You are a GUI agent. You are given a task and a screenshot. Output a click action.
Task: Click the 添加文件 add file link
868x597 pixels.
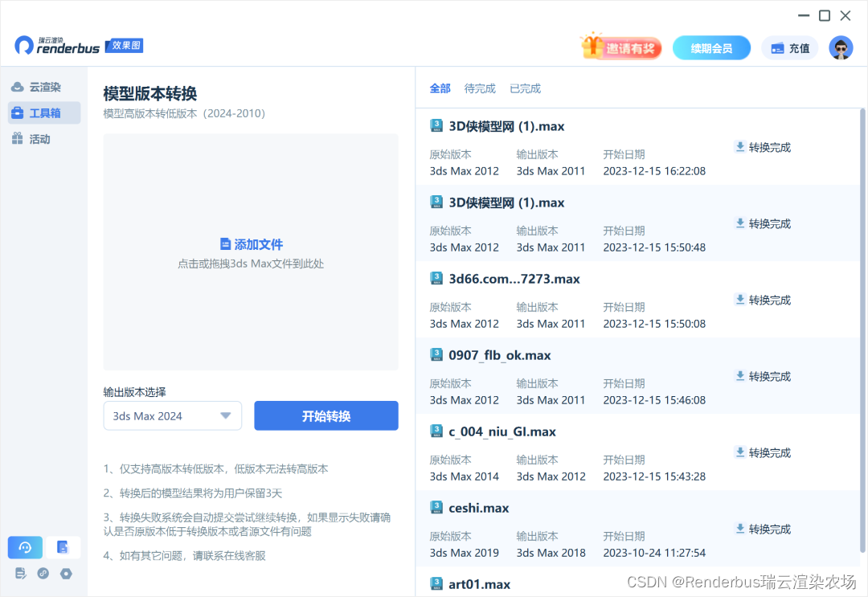(x=252, y=244)
